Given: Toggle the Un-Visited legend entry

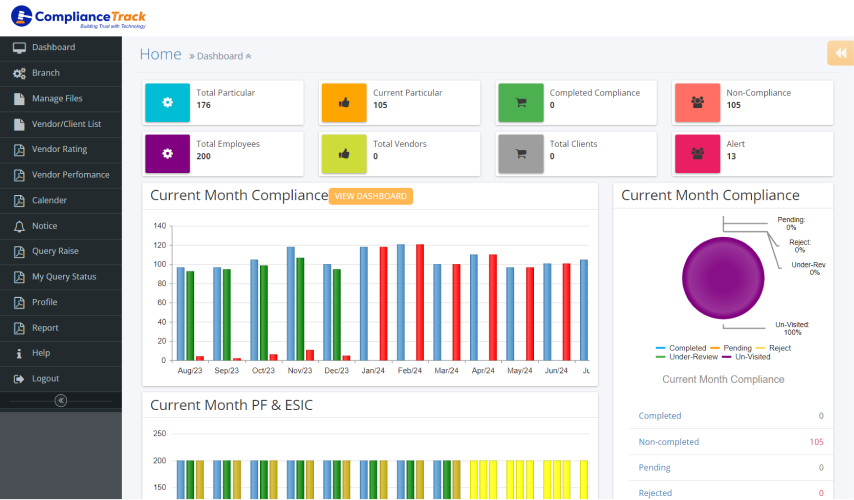Looking at the screenshot, I should coord(747,356).
